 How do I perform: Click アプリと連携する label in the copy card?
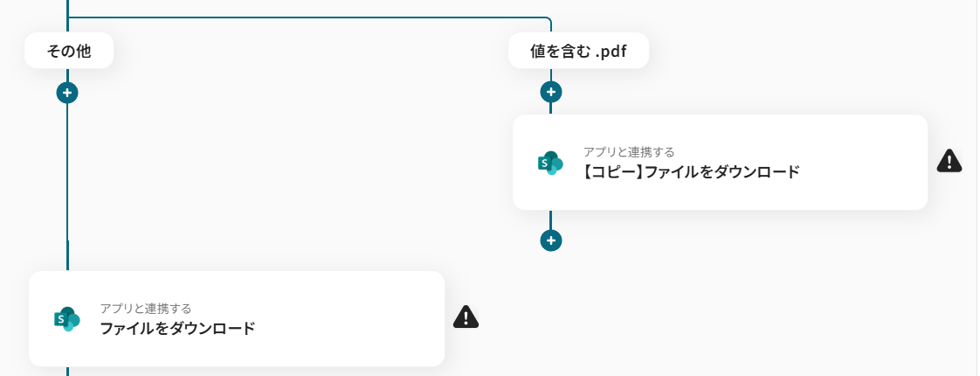tap(629, 152)
